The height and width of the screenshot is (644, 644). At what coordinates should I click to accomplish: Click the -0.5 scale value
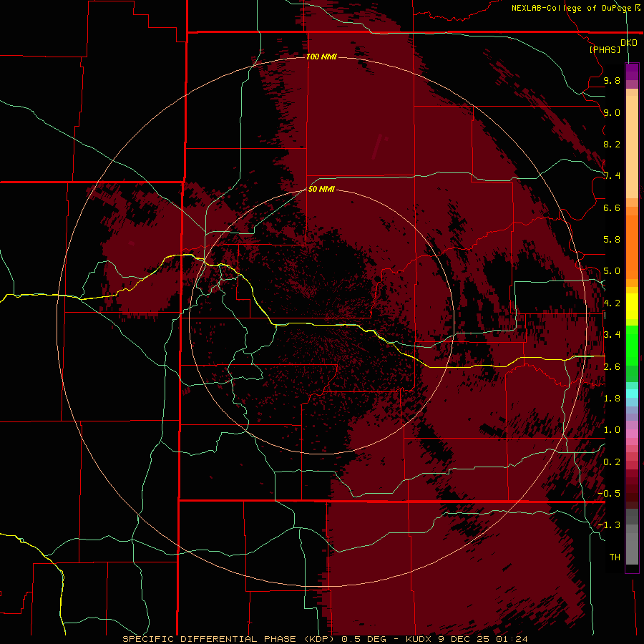[609, 494]
